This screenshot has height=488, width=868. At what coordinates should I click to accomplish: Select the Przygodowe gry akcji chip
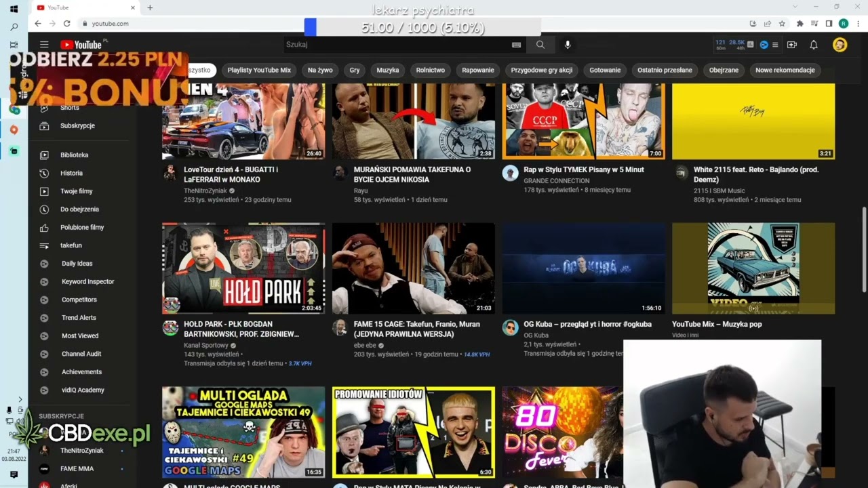[542, 70]
